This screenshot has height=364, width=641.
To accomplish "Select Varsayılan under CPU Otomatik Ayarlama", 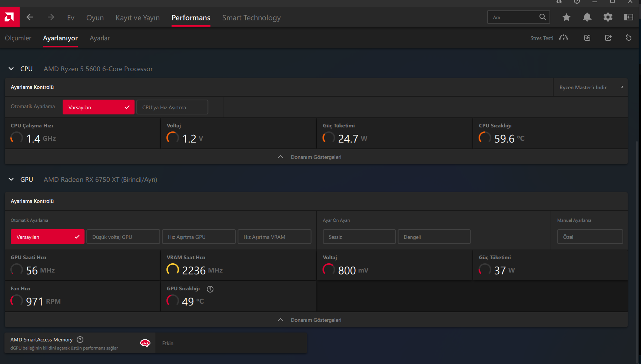I will pyautogui.click(x=99, y=107).
